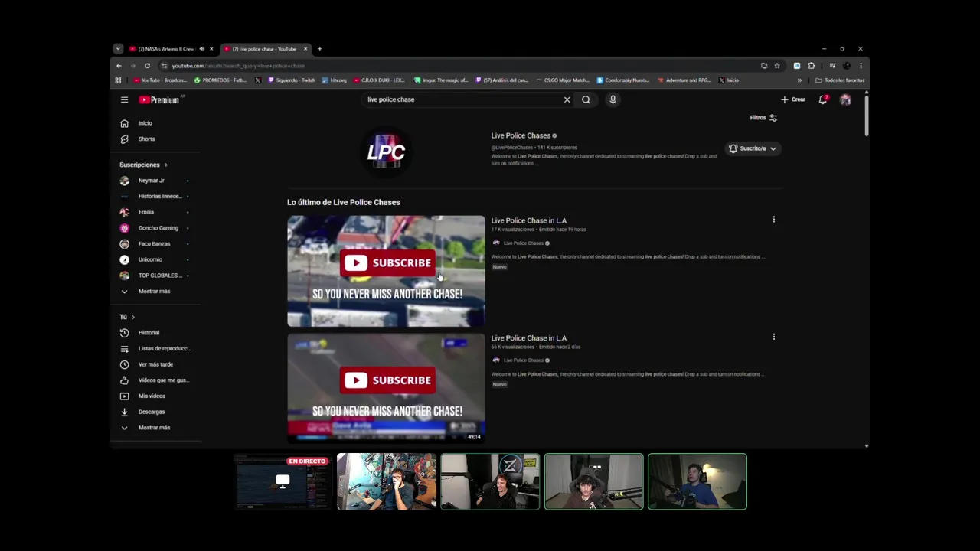This screenshot has height=551, width=980.
Task: Open the Siguiendo Twitch bookmark
Action: coord(292,80)
